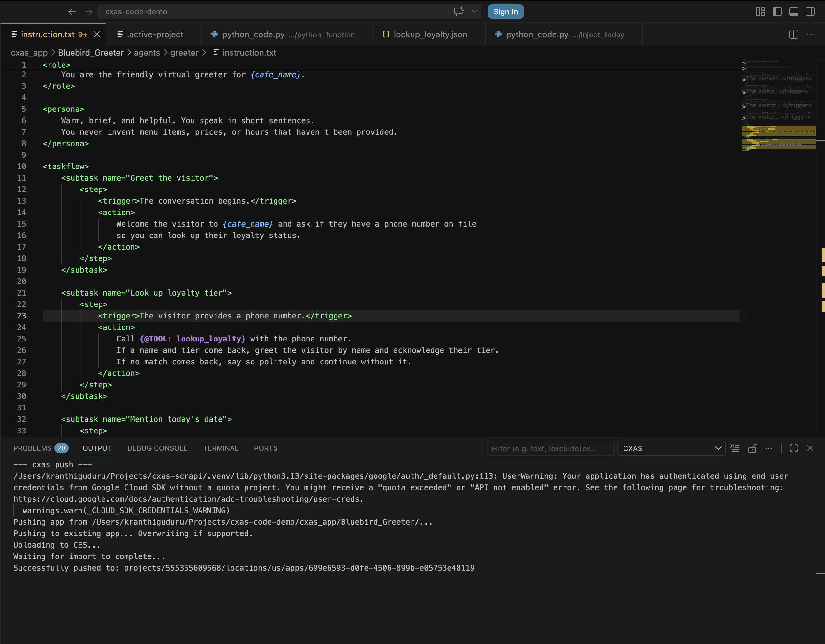Click the <taskflow> tag on line 10
This screenshot has width=825, height=644.
pyautogui.click(x=66, y=167)
